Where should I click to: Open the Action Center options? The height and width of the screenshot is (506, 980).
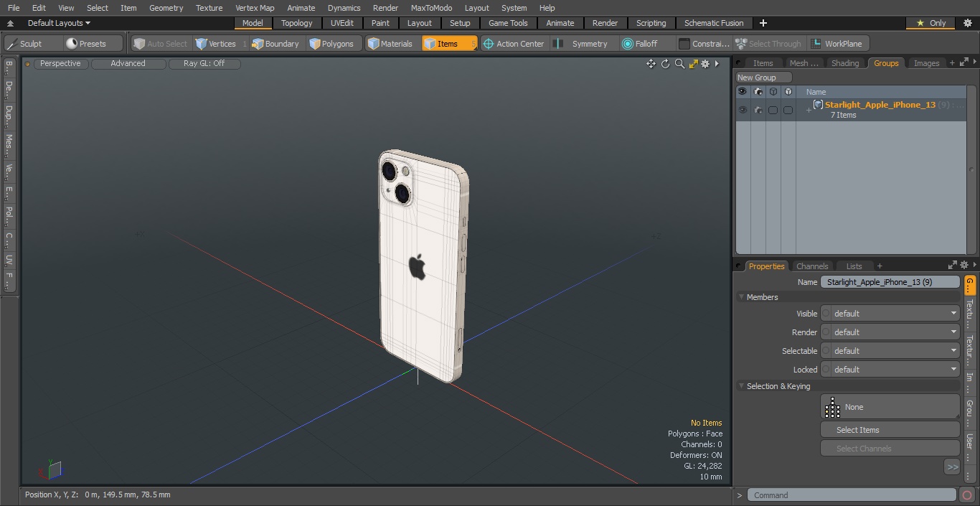pos(514,44)
